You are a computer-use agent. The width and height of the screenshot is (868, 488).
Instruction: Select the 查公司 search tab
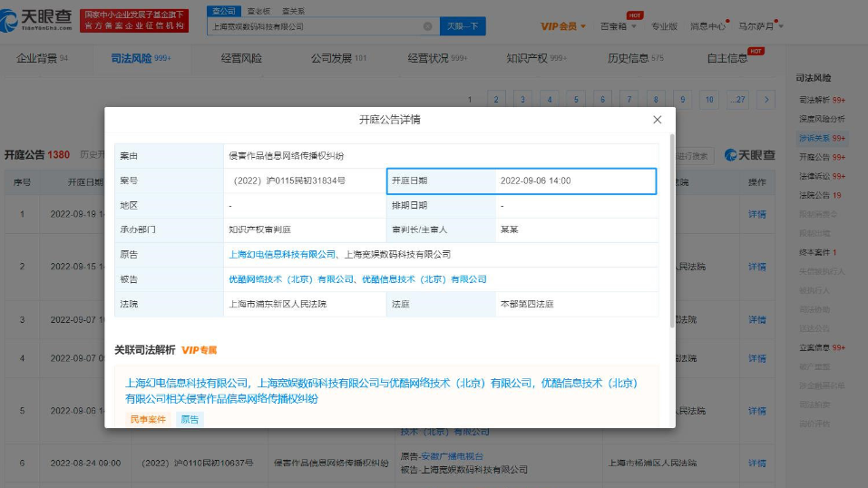coord(224,11)
